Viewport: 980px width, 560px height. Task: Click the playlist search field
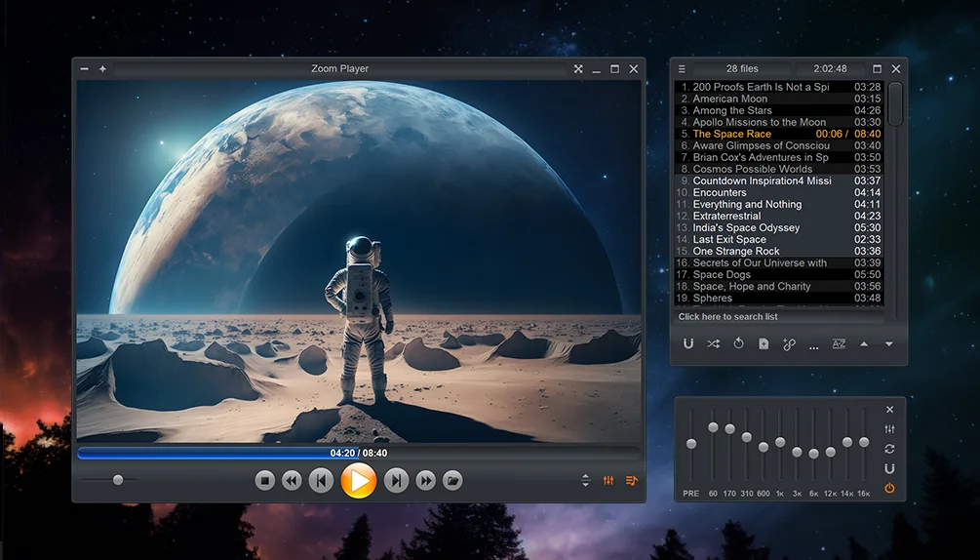(780, 317)
